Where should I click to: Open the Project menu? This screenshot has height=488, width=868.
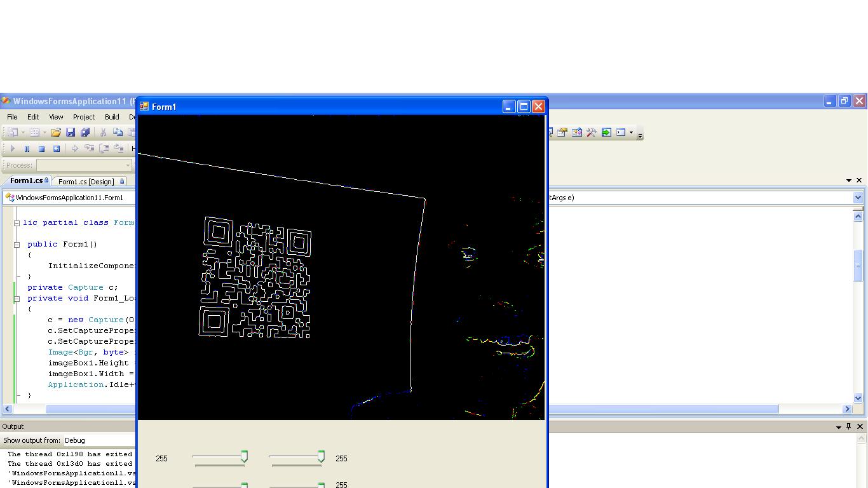click(x=83, y=117)
